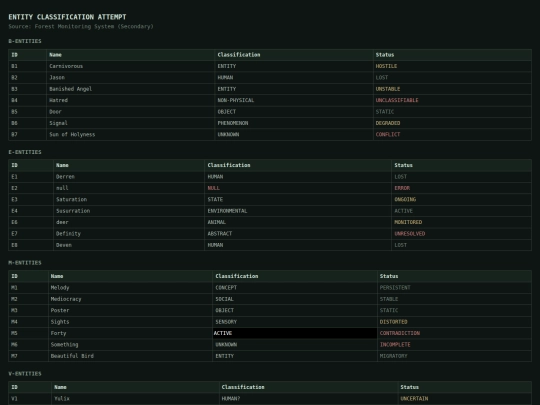
Task: Select the 'Beautiful Bird' name cell
Action: tap(130, 356)
